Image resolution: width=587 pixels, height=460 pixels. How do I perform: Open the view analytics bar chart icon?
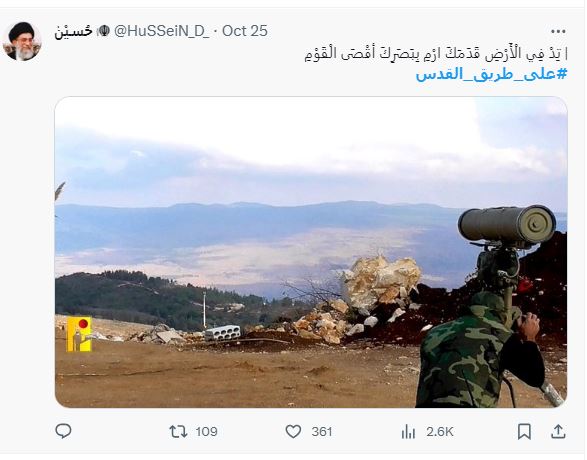[408, 432]
